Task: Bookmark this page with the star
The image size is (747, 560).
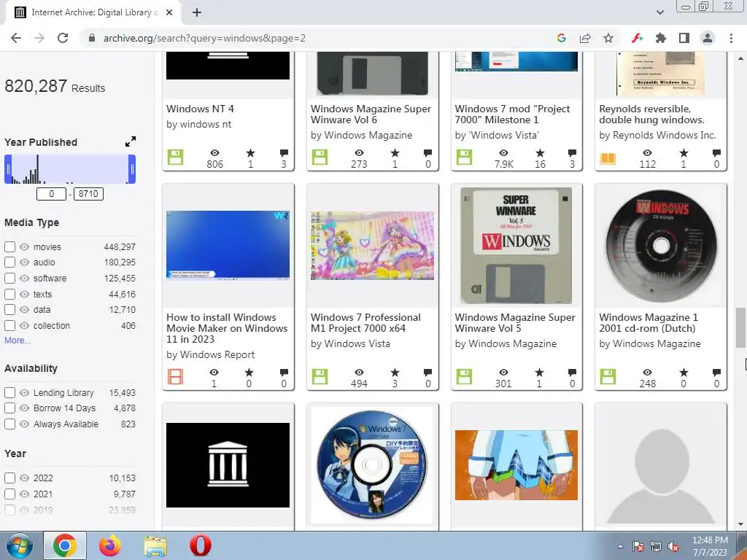Action: click(x=608, y=38)
